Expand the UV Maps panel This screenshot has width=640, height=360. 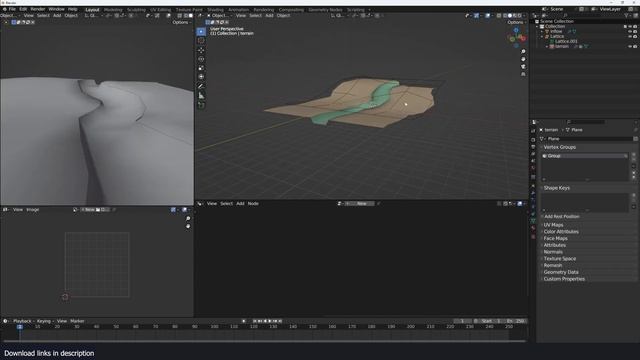click(553, 225)
